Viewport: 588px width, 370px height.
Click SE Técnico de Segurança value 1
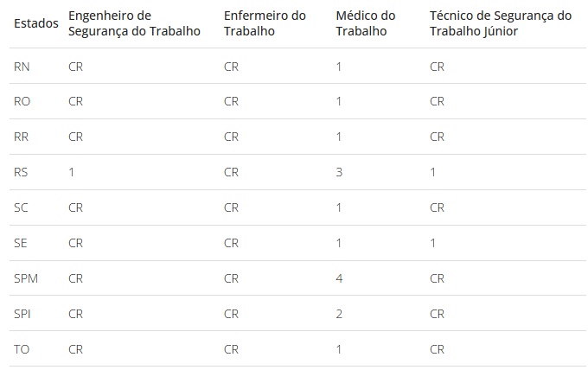pyautogui.click(x=432, y=243)
